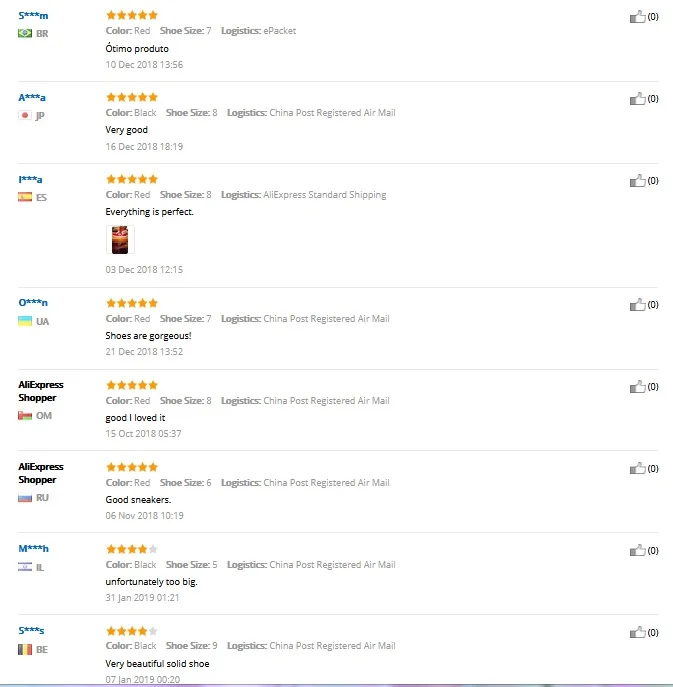Like A***a's 'Very good' review
This screenshot has width=673, height=687.
pos(637,99)
